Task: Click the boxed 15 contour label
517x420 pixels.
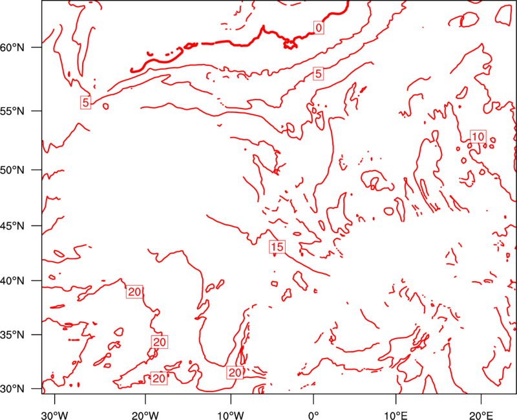Action: [277, 247]
